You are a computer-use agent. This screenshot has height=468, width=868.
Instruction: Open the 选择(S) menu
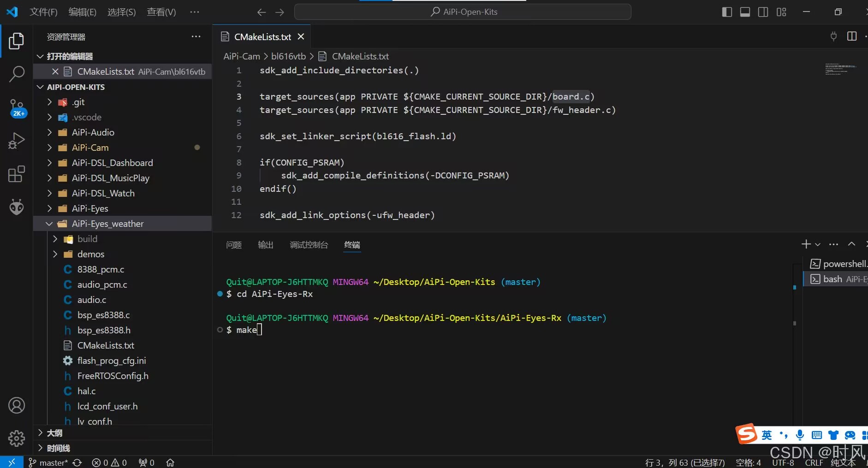tap(122, 12)
